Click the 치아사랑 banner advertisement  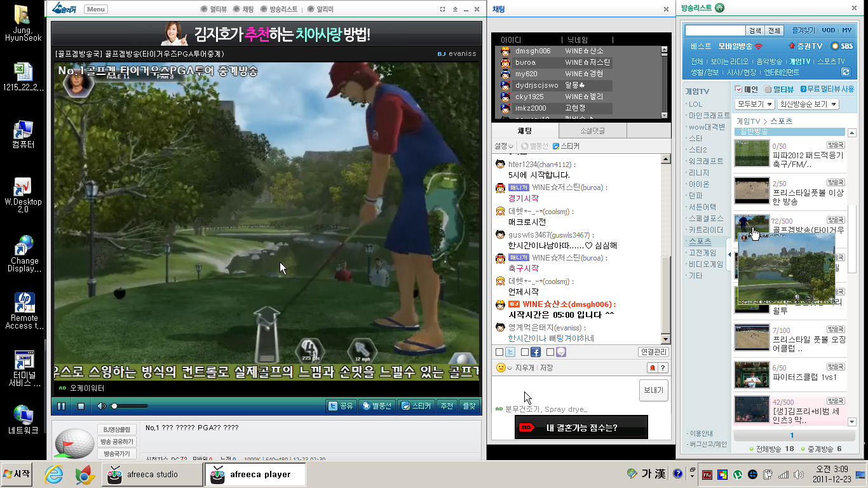click(x=266, y=34)
